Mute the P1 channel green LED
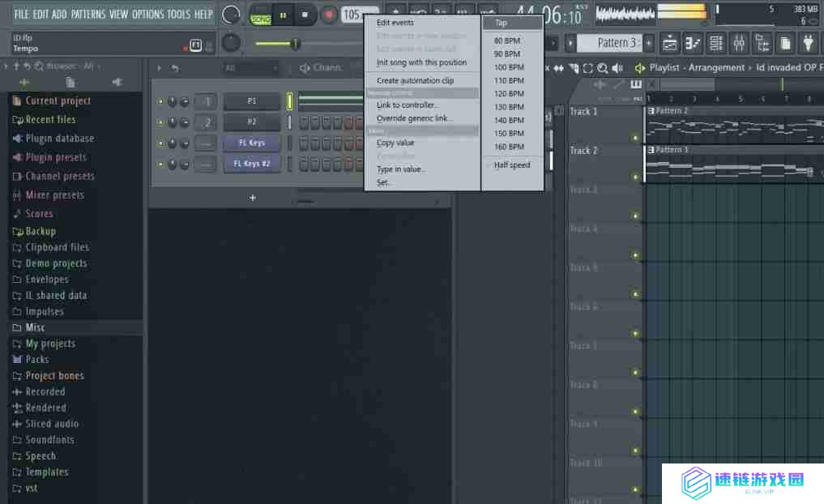Image resolution: width=824 pixels, height=504 pixels. point(160,101)
